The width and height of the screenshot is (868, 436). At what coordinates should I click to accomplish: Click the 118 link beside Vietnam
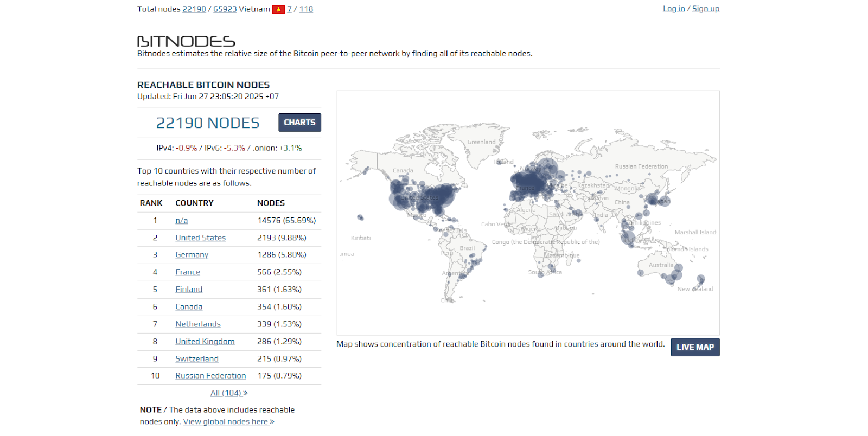306,9
